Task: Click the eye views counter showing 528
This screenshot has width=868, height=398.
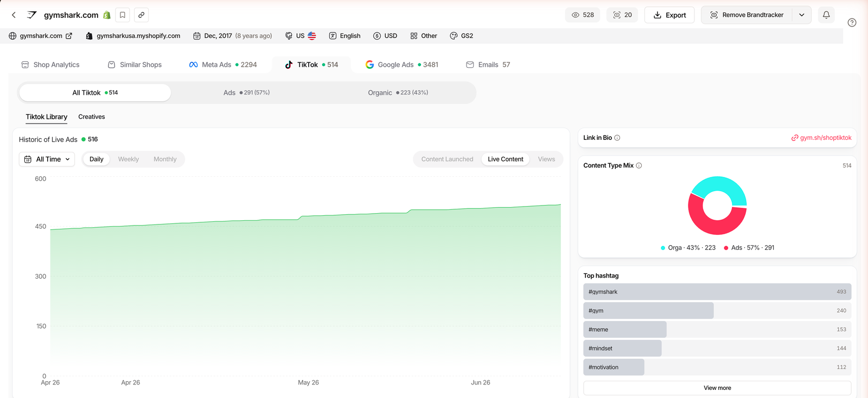Action: pos(583,15)
